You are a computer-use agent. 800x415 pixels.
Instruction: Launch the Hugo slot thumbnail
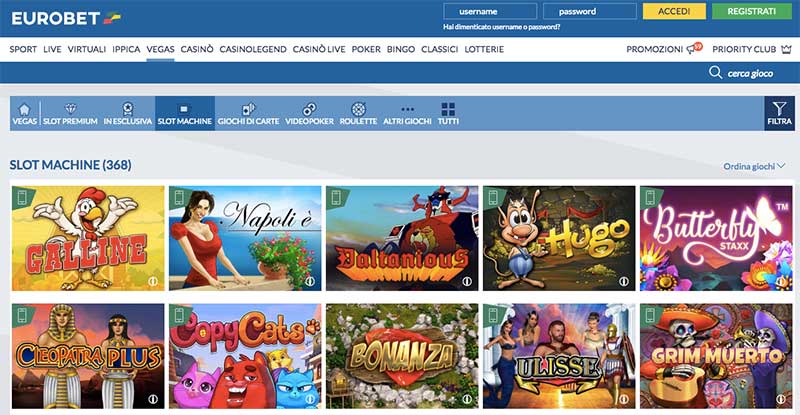(x=559, y=238)
